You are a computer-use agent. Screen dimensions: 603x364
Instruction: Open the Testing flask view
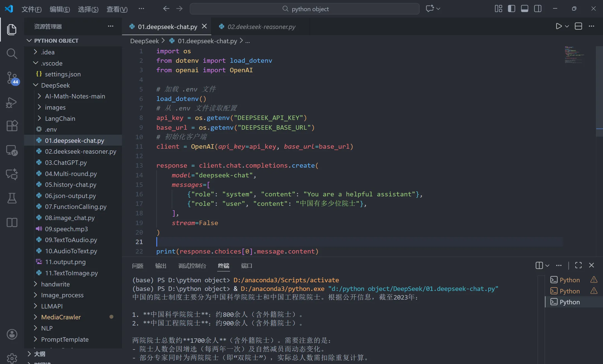[12, 198]
